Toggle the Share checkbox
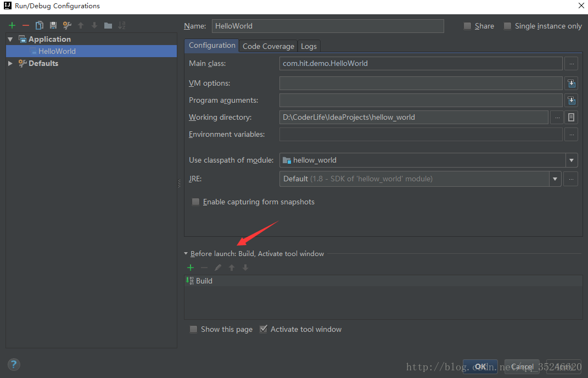 point(467,26)
